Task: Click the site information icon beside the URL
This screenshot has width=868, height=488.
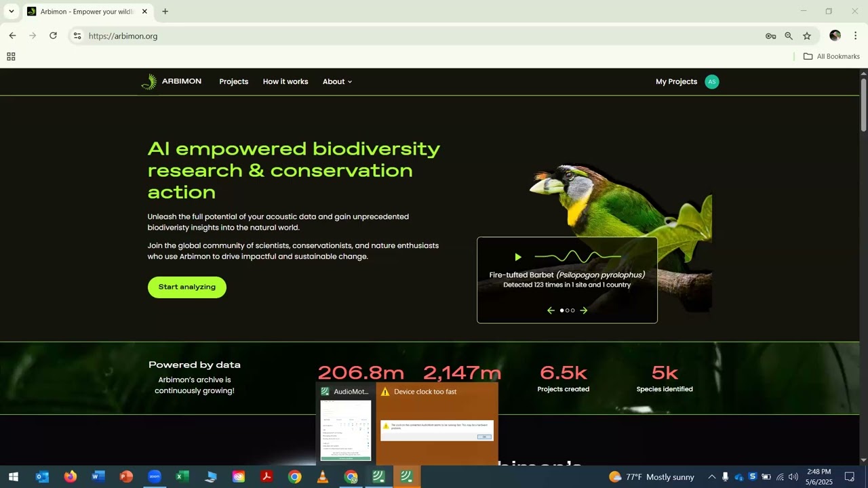Action: (77, 36)
